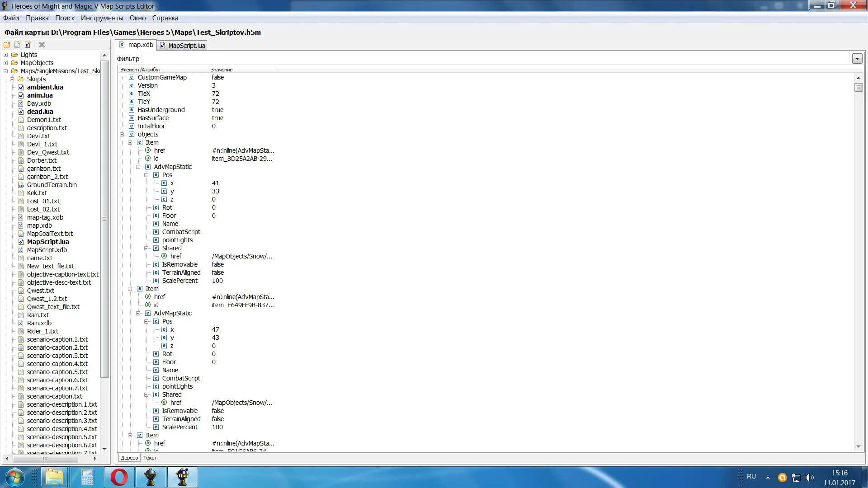Click the GroundTerrain.bin file icon
868x488 pixels.
point(21,185)
